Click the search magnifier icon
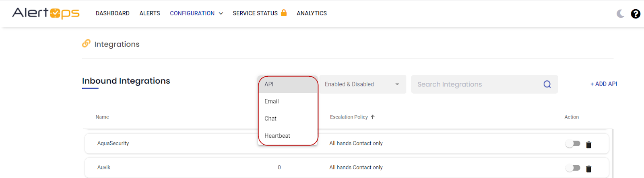Screen dimensions: 644x178 coord(547,84)
